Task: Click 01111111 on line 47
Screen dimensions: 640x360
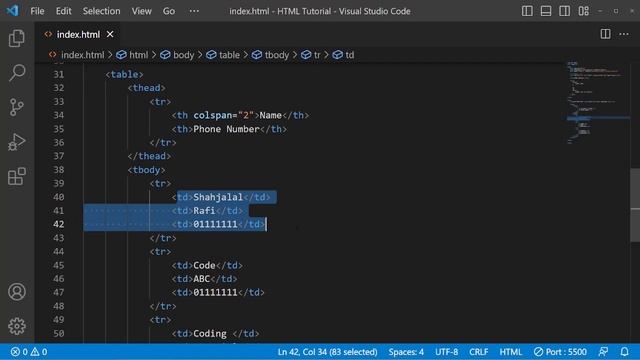Action: tap(216, 292)
